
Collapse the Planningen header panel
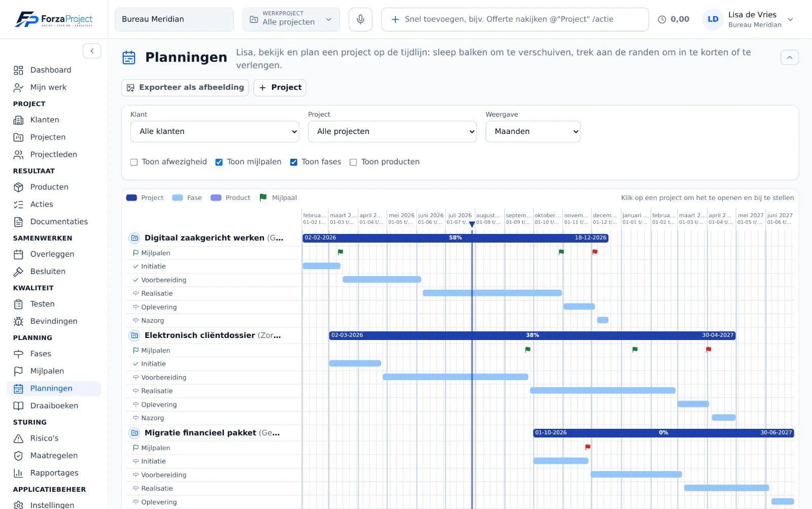pos(790,57)
